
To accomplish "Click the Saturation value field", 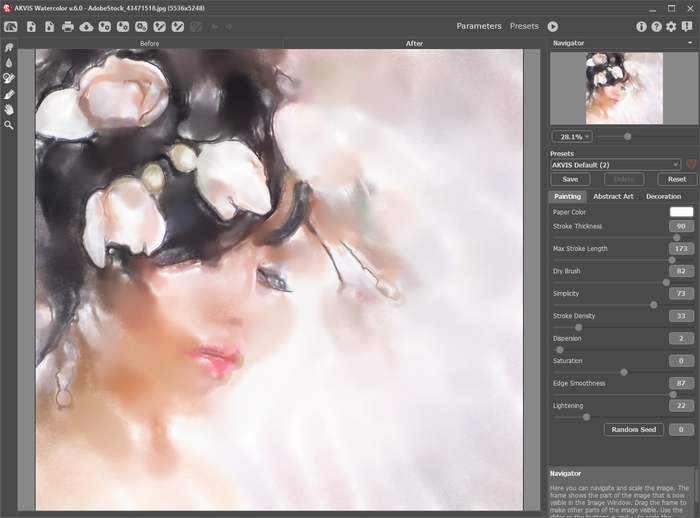I will tap(681, 360).
